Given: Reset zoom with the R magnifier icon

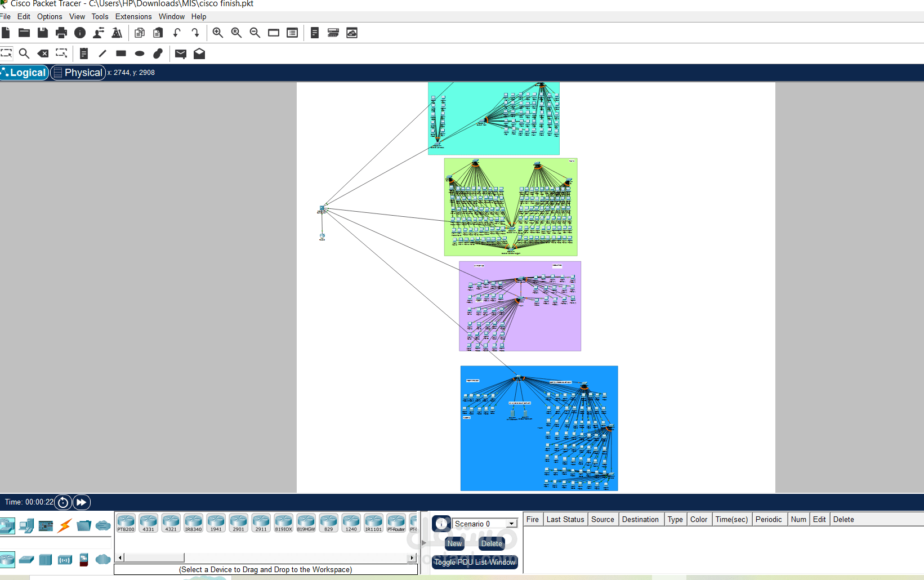Looking at the screenshot, I should click(x=236, y=33).
